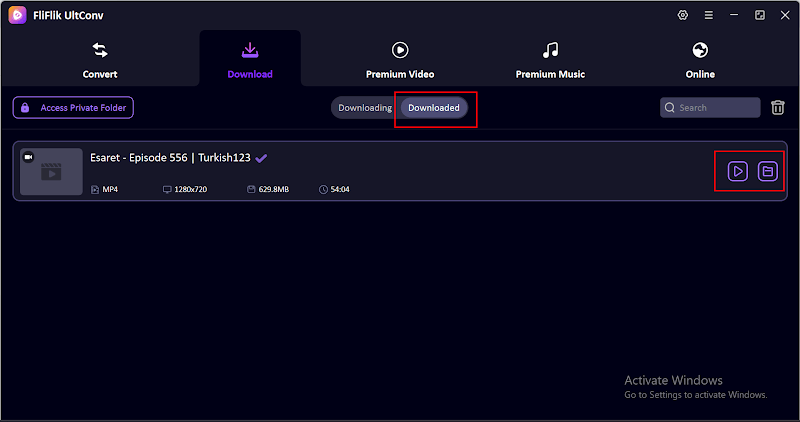Click the Premium Video play icon
Viewport: 800px width, 422px height.
click(x=400, y=50)
